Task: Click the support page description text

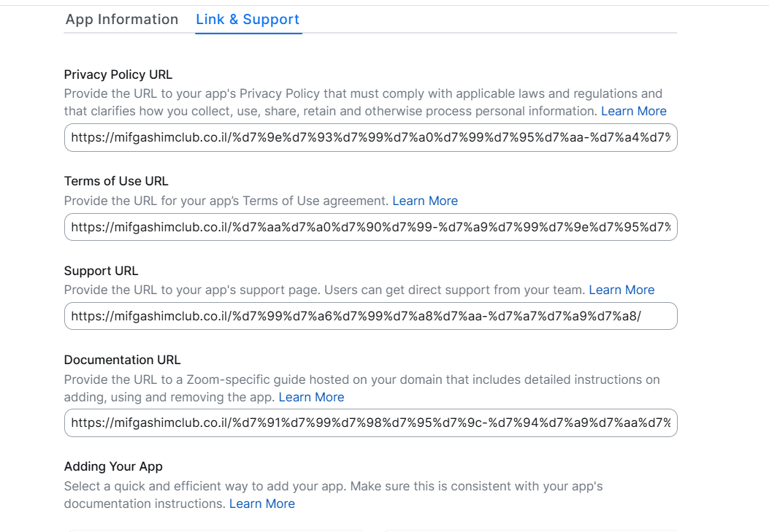Action: [324, 290]
